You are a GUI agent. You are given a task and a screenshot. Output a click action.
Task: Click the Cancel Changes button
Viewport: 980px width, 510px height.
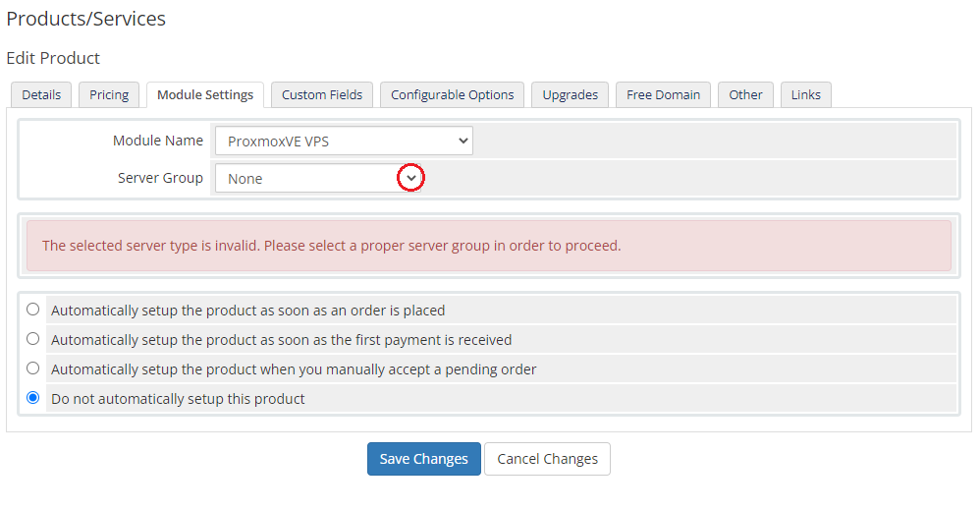(x=548, y=459)
